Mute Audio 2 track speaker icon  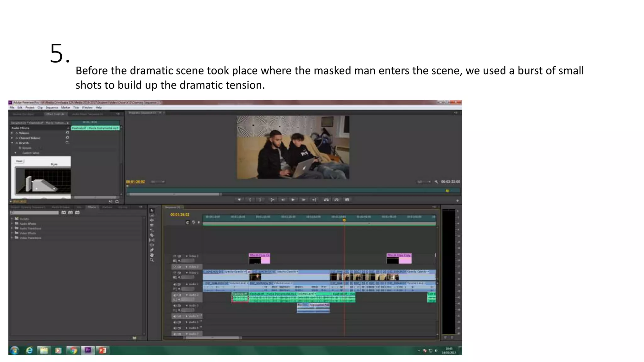(x=175, y=295)
